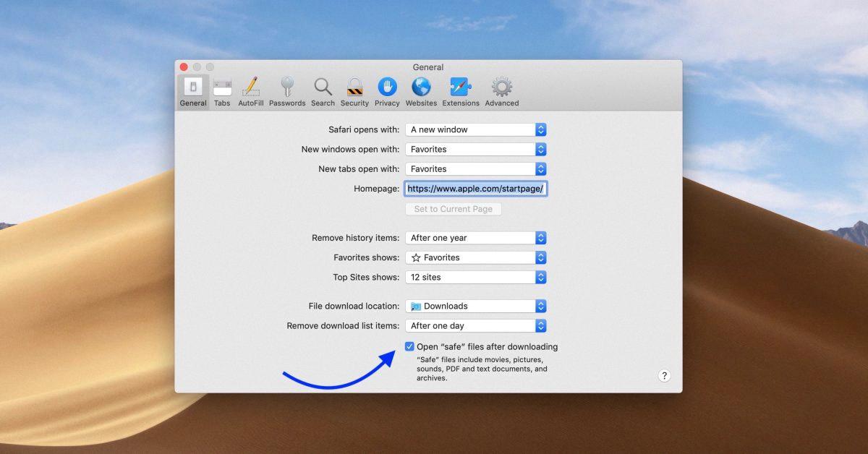Expand the New windows open with dropdown

pos(476,150)
